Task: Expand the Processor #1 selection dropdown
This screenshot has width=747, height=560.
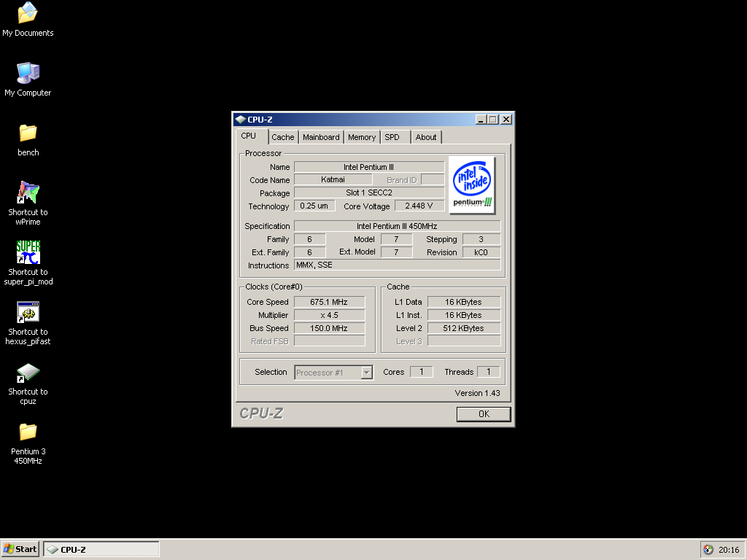Action: click(x=367, y=373)
